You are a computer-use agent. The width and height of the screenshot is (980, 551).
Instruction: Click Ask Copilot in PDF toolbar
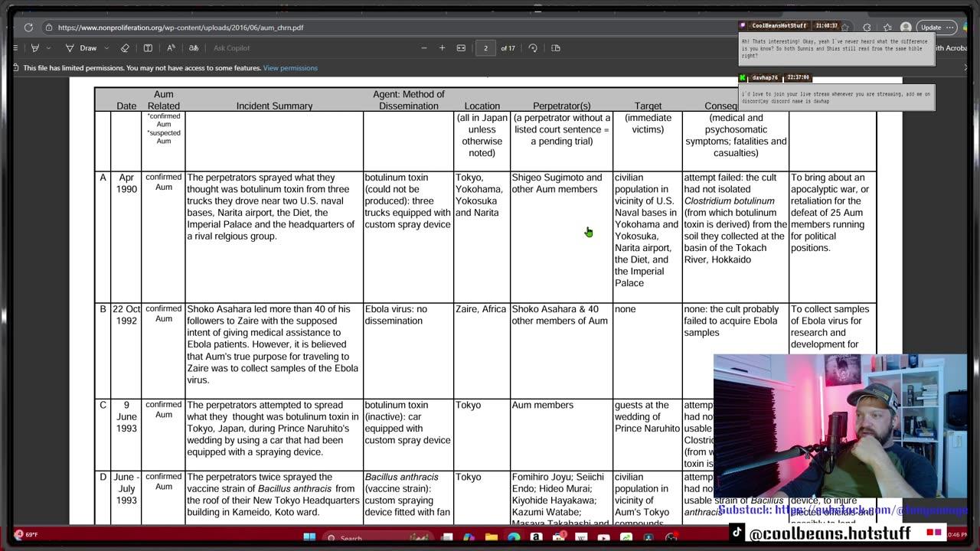(232, 48)
